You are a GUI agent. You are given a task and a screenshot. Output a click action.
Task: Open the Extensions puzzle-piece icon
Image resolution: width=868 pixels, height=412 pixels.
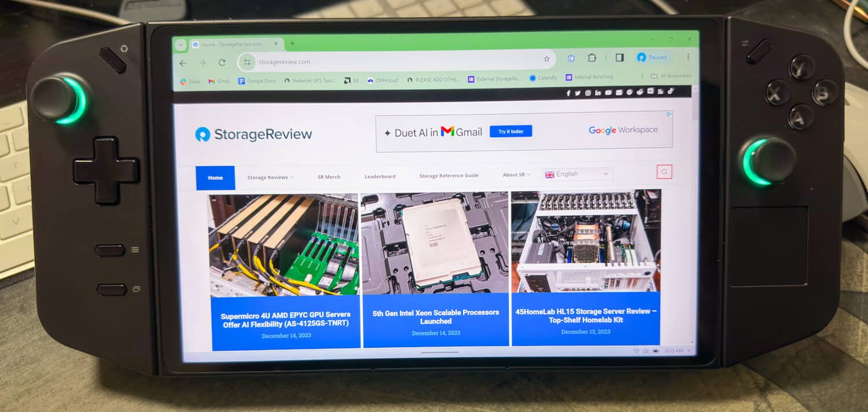[x=592, y=58]
